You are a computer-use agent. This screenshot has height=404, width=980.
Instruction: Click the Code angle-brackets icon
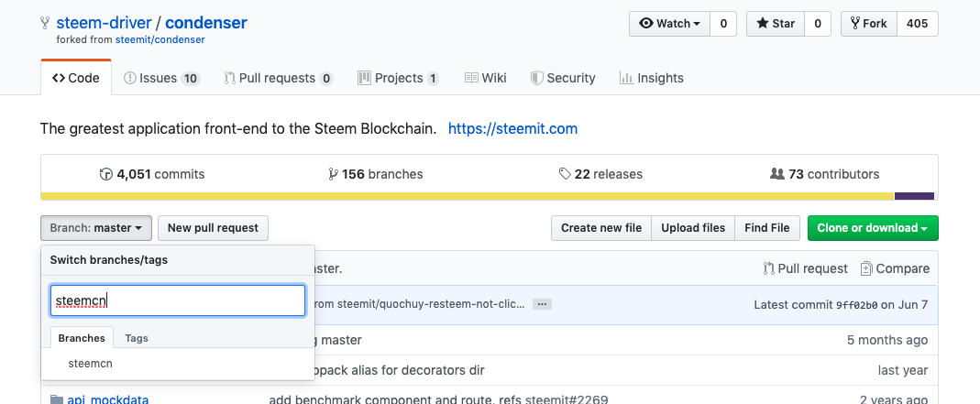[59, 78]
